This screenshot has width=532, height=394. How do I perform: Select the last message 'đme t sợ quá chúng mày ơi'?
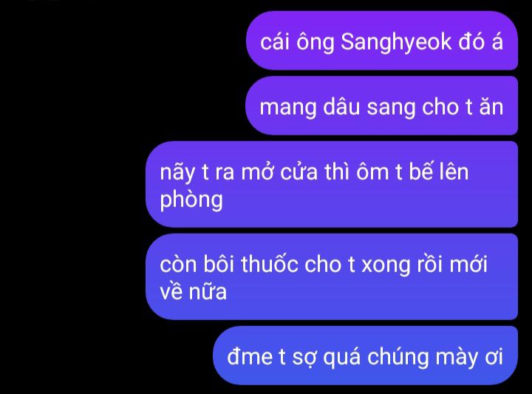tap(366, 356)
